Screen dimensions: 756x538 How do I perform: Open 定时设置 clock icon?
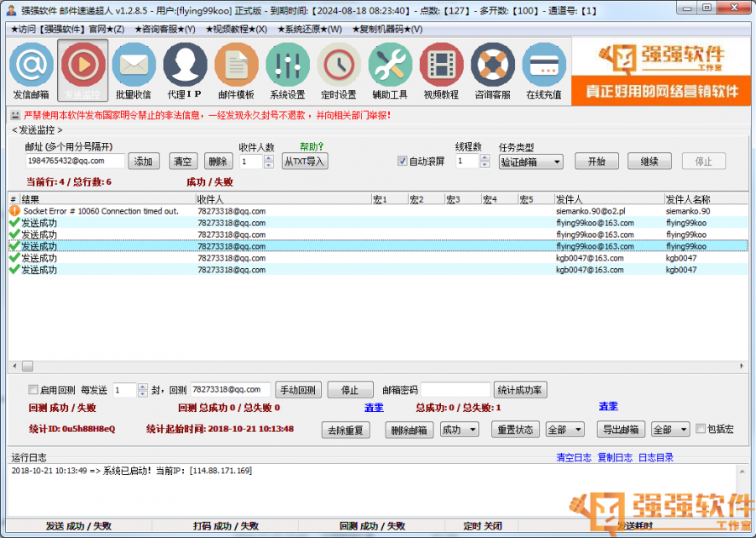point(339,65)
